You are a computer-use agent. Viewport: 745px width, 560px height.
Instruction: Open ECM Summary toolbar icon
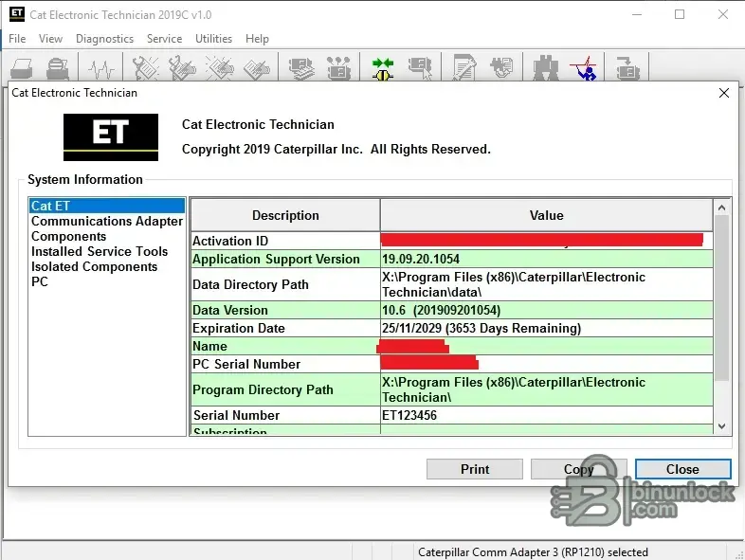[x=301, y=68]
